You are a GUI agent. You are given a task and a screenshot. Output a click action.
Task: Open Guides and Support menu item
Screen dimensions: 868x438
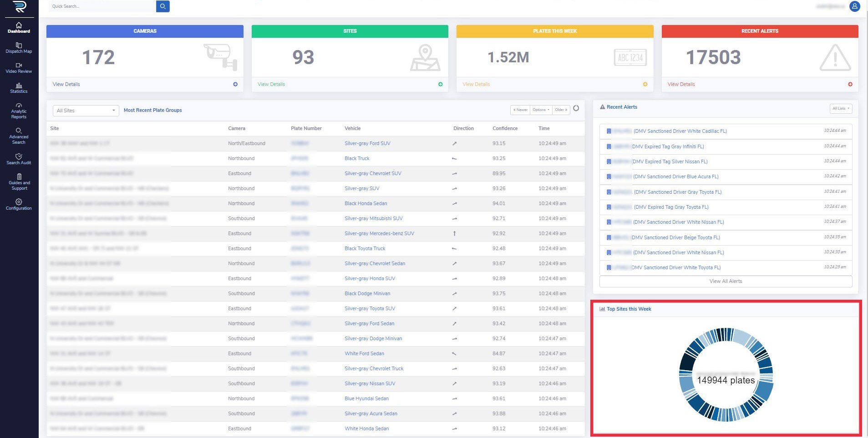19,181
